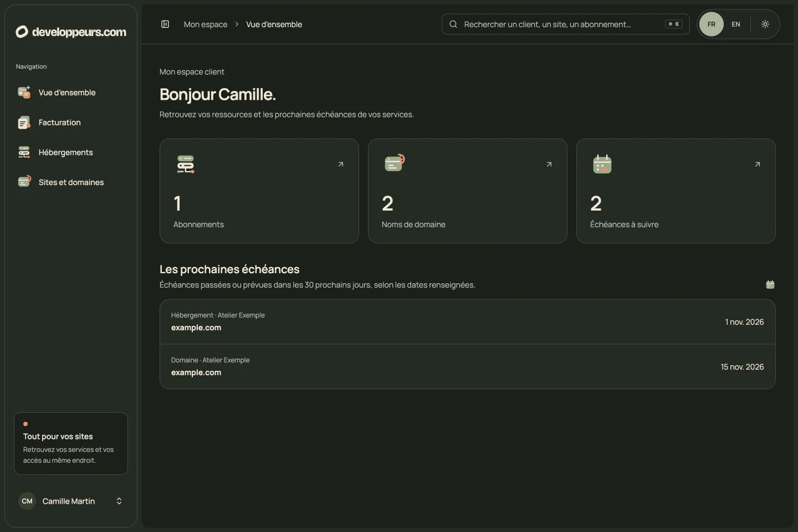Click the CM avatar badge
Screen dimensions: 798x532
pos(27,501)
